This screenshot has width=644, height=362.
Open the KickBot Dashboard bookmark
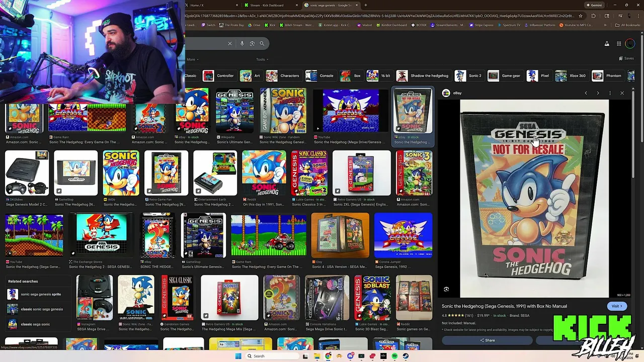[391, 25]
